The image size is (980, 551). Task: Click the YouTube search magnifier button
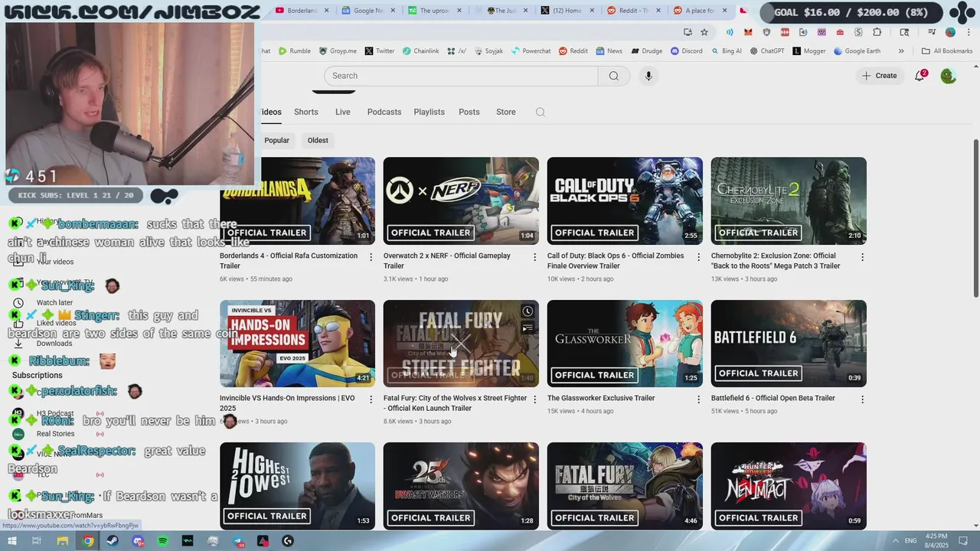click(x=613, y=76)
